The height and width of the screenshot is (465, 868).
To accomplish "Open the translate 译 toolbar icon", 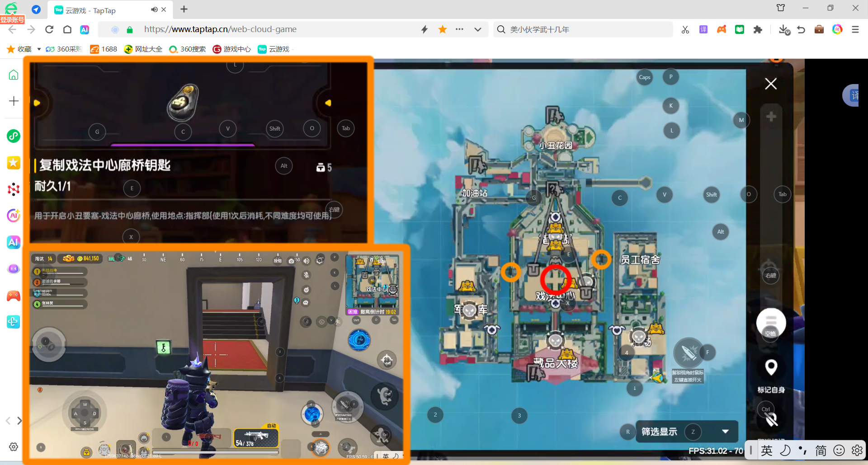I will tap(703, 29).
